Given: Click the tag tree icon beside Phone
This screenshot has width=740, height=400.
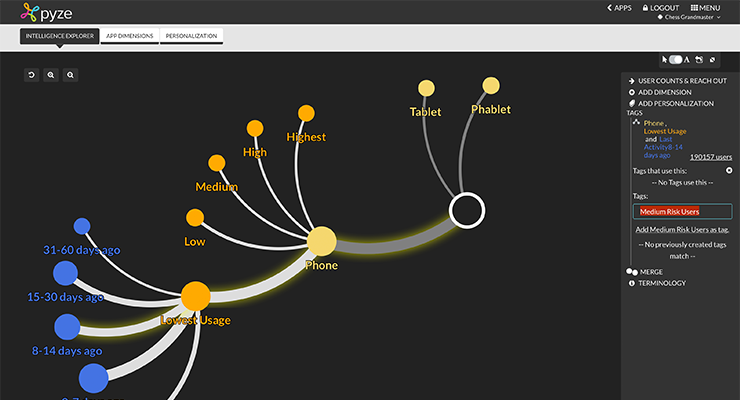Looking at the screenshot, I should (636, 122).
